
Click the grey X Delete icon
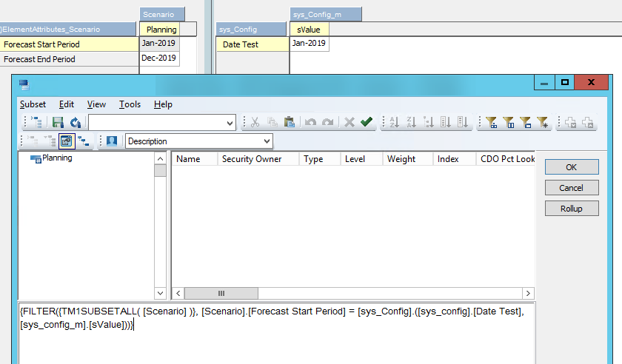click(x=349, y=122)
